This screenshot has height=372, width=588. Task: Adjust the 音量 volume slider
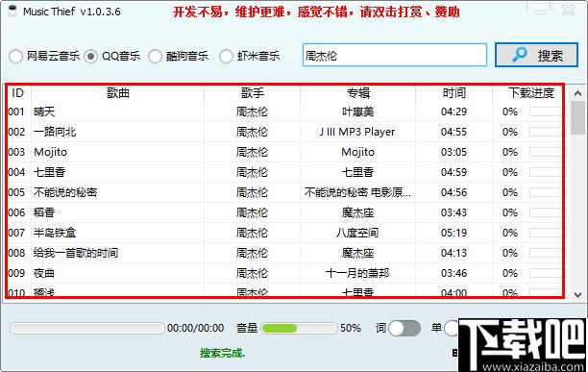tap(299, 329)
